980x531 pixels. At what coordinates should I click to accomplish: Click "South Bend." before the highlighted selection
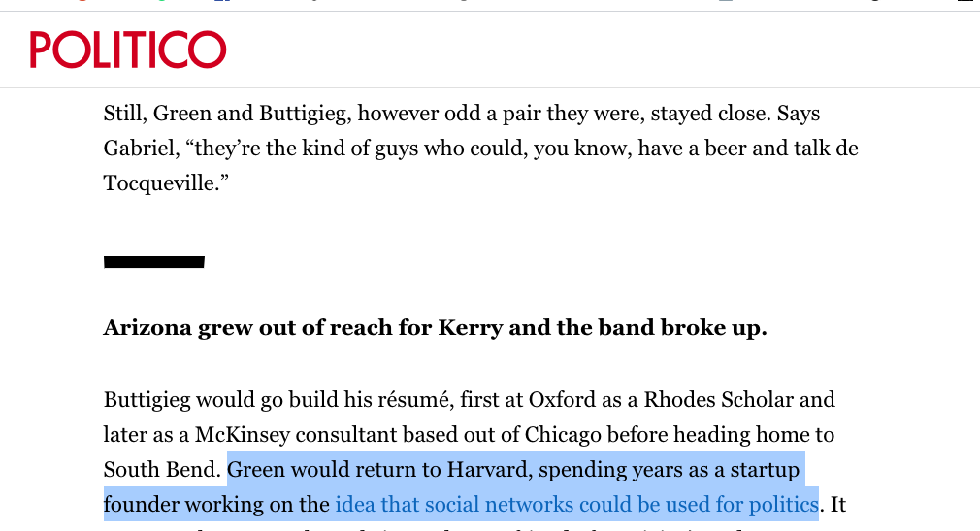pos(162,469)
